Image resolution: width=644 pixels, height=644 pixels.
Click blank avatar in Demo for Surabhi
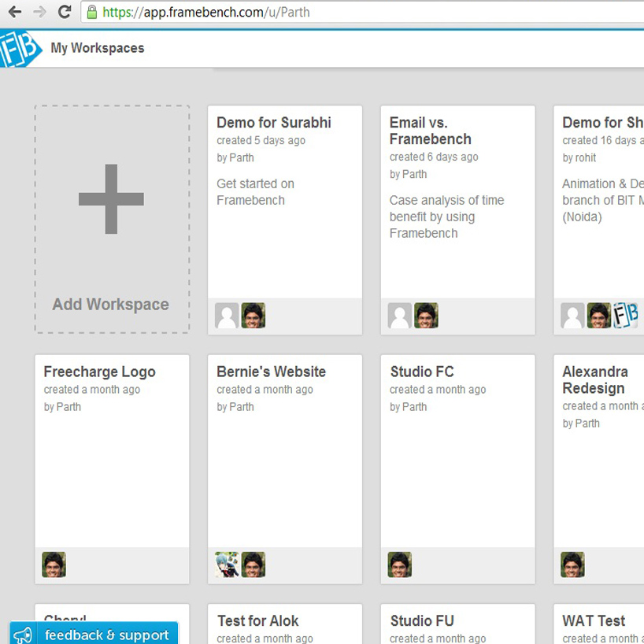227,316
